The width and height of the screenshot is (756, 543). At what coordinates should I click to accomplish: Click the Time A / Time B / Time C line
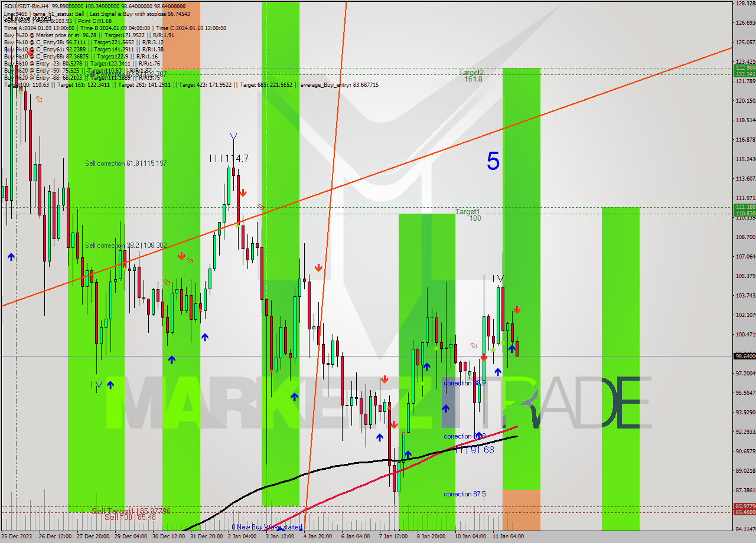tap(115, 28)
